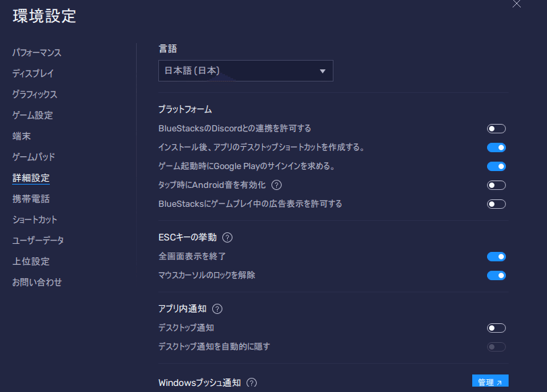547x392 pixels.
Task: Open help icon next to アプリ内通知
Action: [x=217, y=309]
